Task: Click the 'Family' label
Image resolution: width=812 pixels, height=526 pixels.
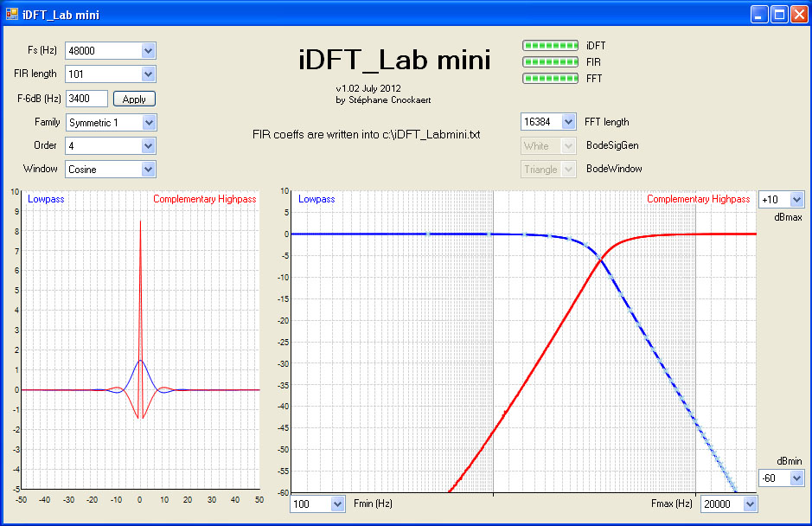Action: click(47, 122)
